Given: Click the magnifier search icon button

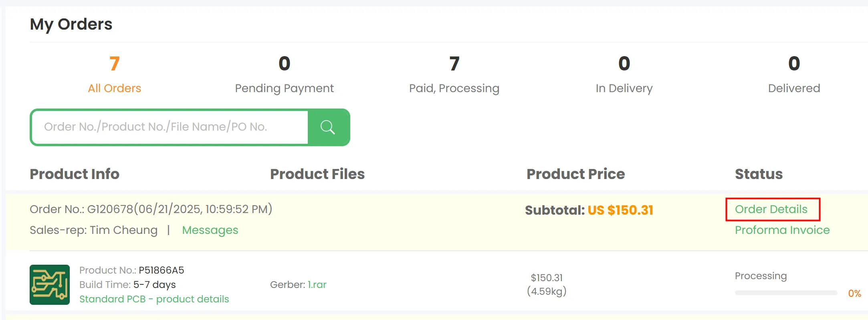Looking at the screenshot, I should [x=328, y=127].
